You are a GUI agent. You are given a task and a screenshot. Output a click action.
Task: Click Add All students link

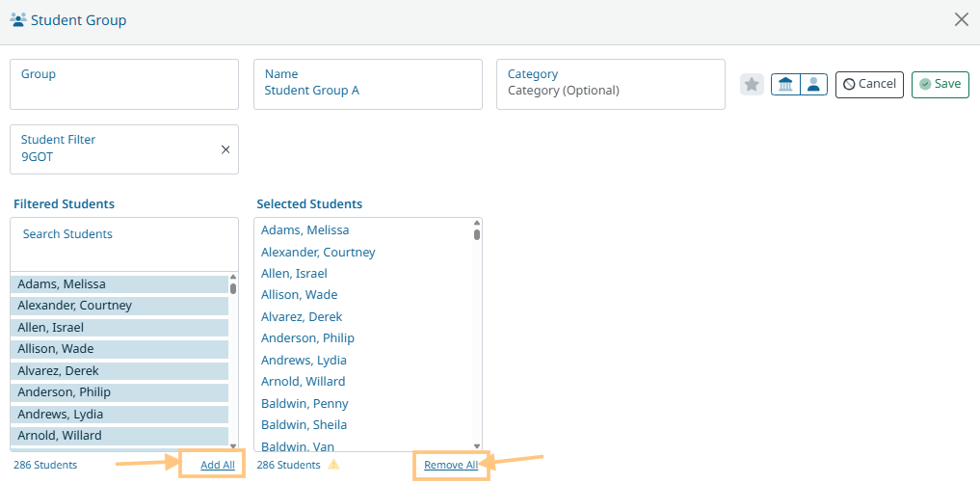coord(217,465)
